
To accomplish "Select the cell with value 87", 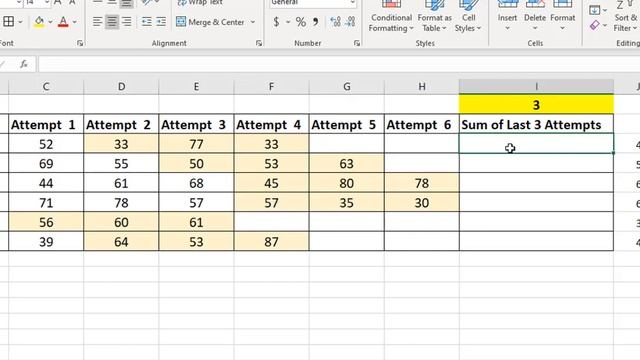I will point(271,242).
